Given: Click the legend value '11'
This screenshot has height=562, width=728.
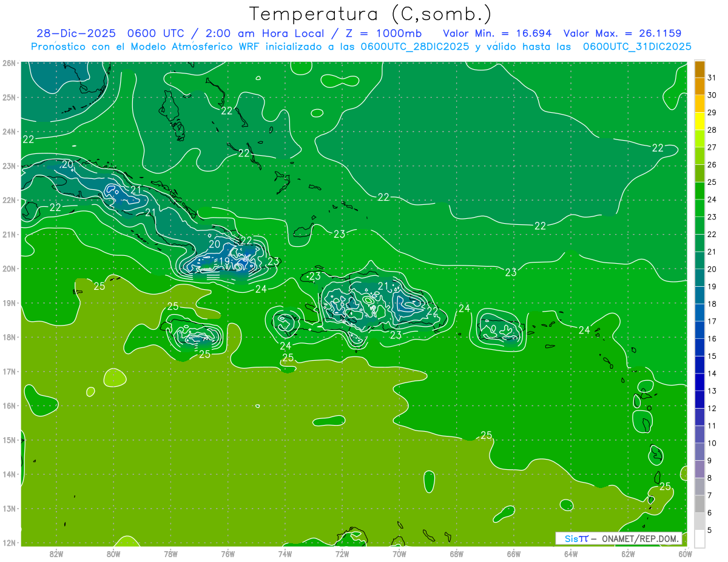Looking at the screenshot, I should click(712, 426).
